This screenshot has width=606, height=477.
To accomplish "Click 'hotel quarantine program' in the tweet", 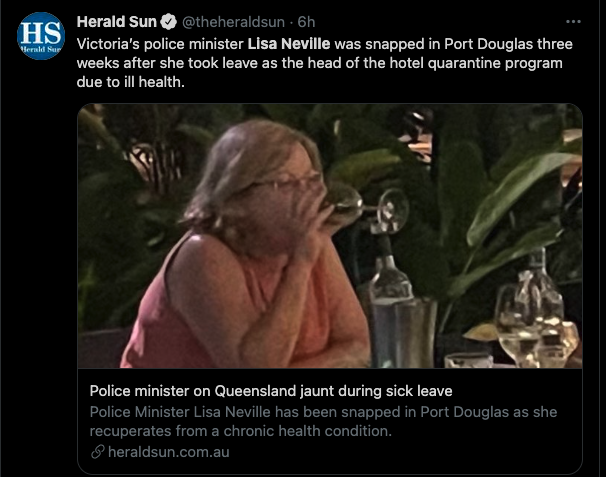I will tap(476, 63).
